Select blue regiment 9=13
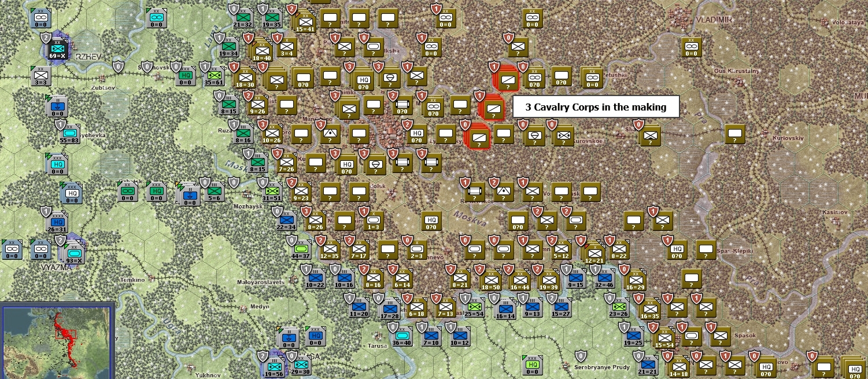 pyautogui.click(x=532, y=307)
